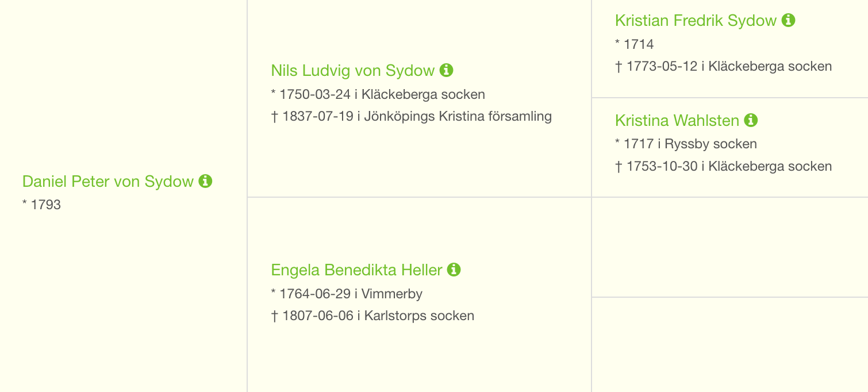Open Engela Benedikta Heller's person page

[357, 270]
